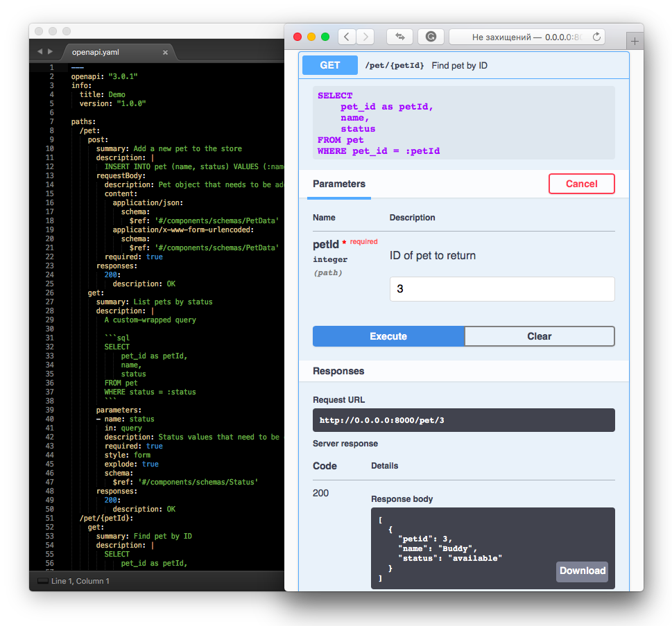The height and width of the screenshot is (626, 672).
Task: Reload the page with the circular arrow
Action: [596, 37]
